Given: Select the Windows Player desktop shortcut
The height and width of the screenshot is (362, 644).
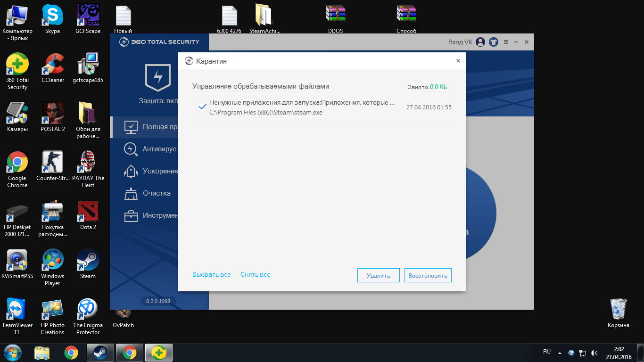Looking at the screenshot, I should pyautogui.click(x=52, y=267).
